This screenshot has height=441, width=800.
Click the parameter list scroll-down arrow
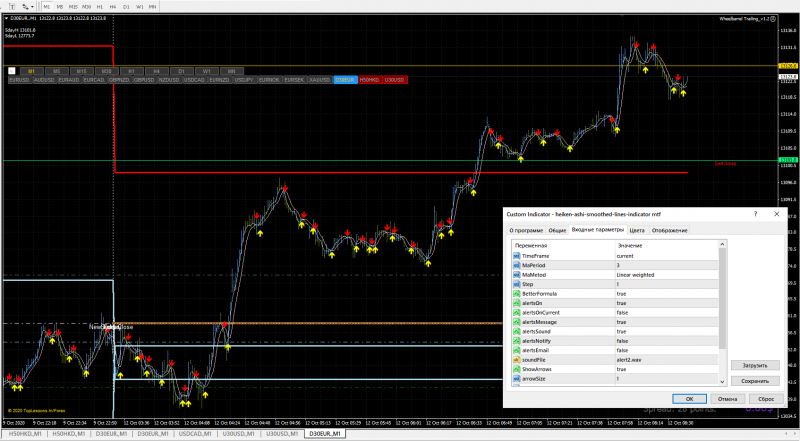point(722,381)
